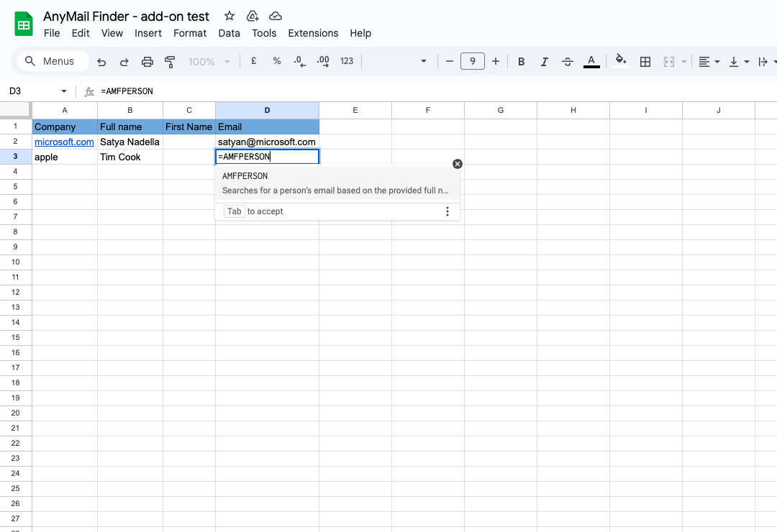Screen dimensions: 777x532
Task: Format as percent
Action: [277, 61]
